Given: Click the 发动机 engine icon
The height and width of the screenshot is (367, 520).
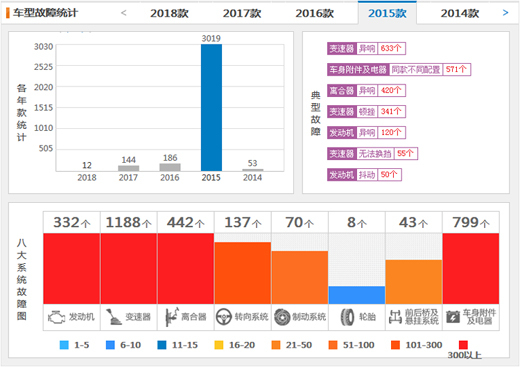Looking at the screenshot, I should (x=56, y=317).
